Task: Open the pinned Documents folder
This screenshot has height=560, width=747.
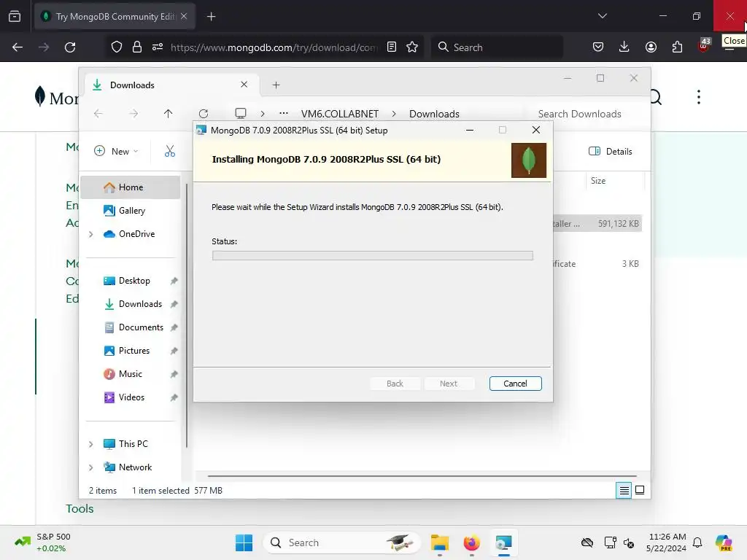Action: 141,327
